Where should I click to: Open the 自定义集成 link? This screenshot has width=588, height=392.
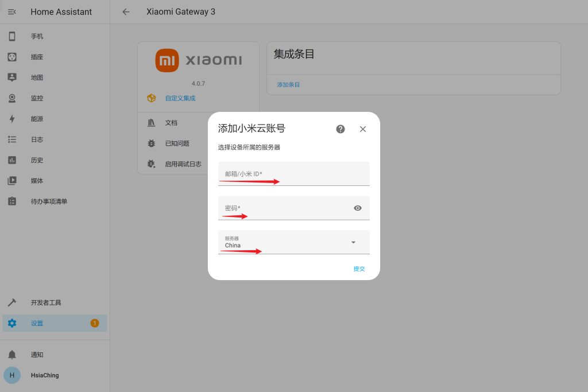coord(180,98)
